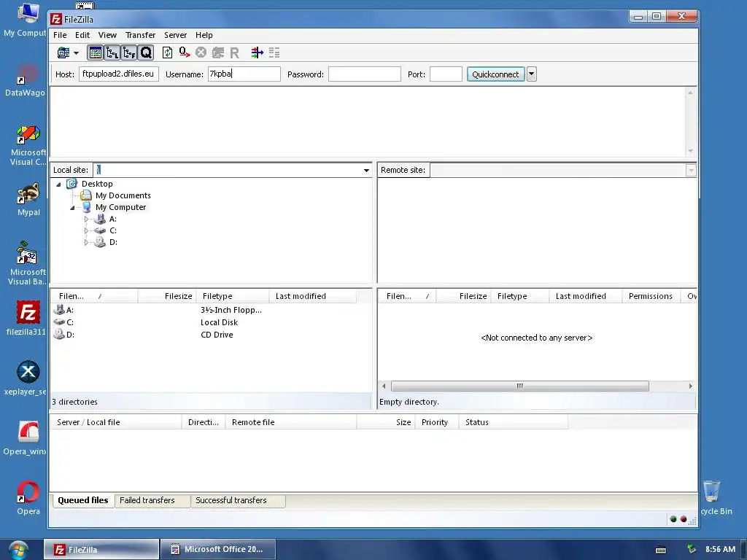Click the Priority queue column header

coord(437,422)
